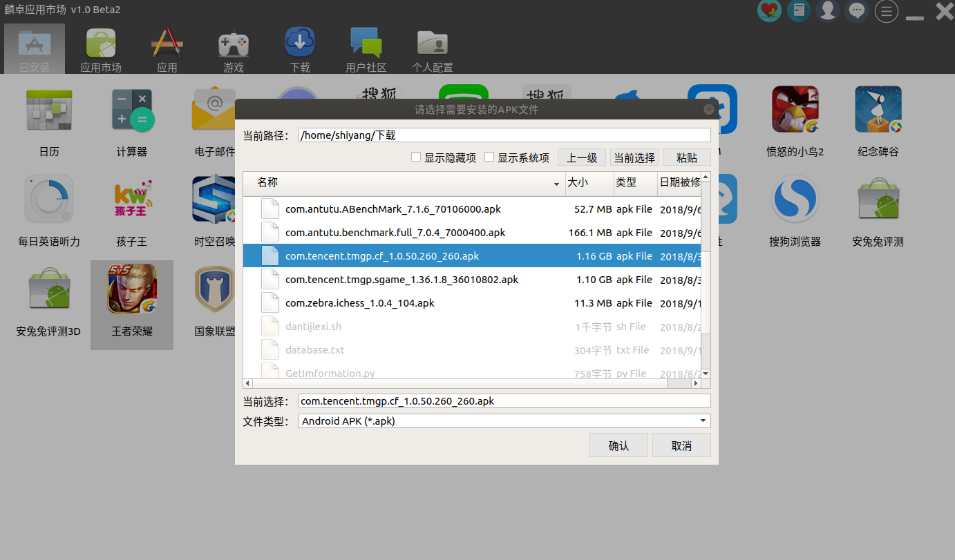The height and width of the screenshot is (560, 955).
Task: Select com.antutu.benchmark.full_7.0.4_7000400.apk
Action: coord(473,233)
